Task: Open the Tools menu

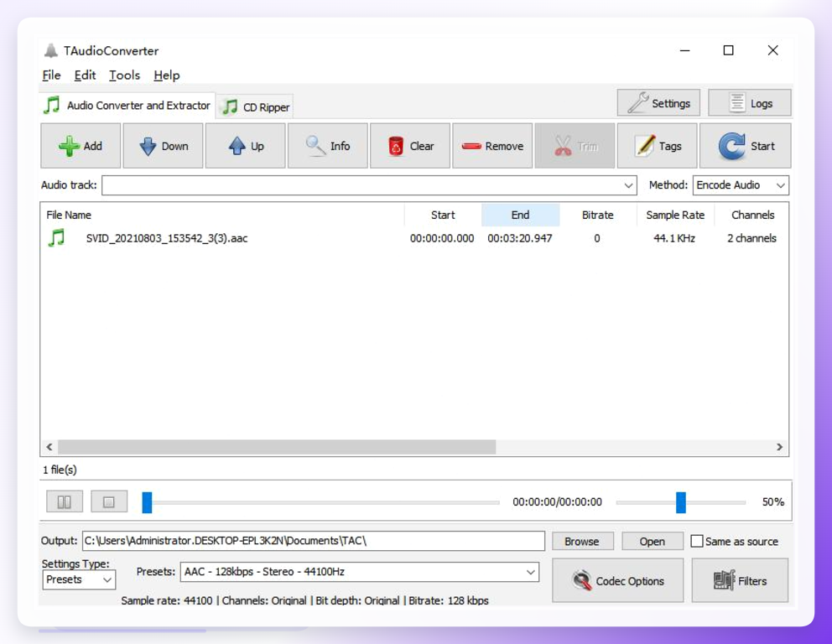Action: [x=125, y=75]
